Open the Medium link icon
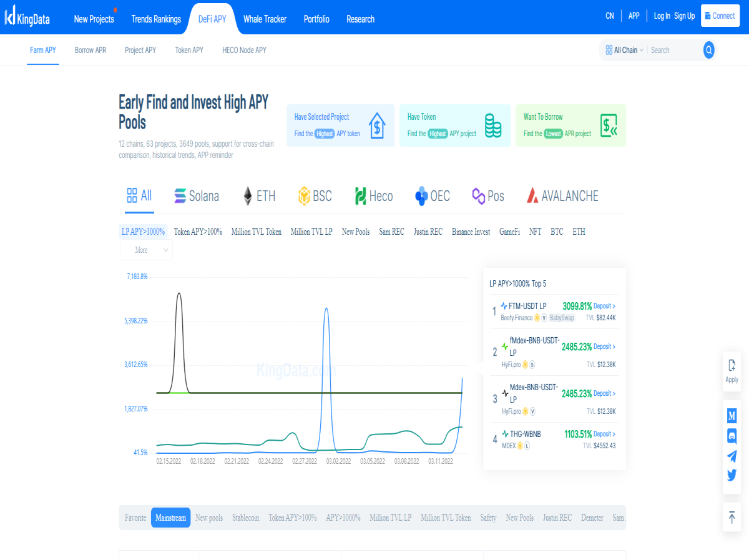Screen dimensions: 749x560 [732, 416]
